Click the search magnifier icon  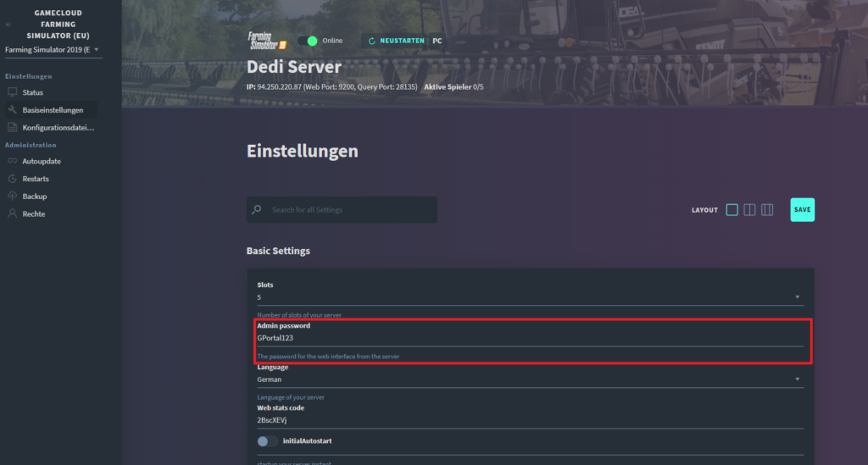257,209
